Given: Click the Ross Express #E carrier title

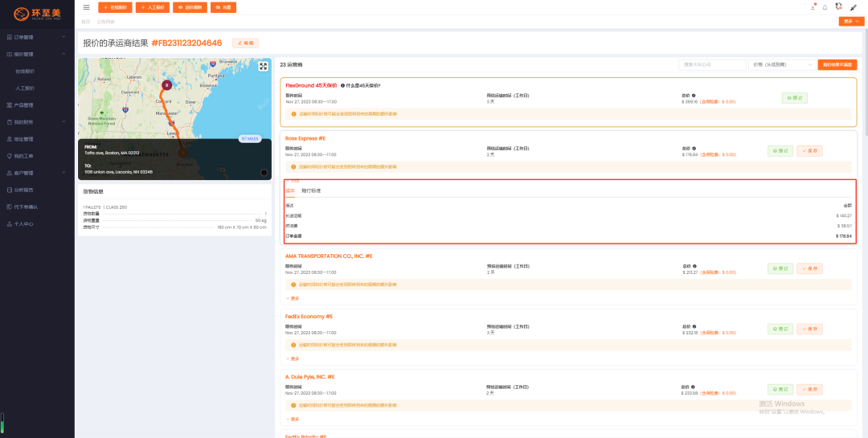Looking at the screenshot, I should (305, 138).
